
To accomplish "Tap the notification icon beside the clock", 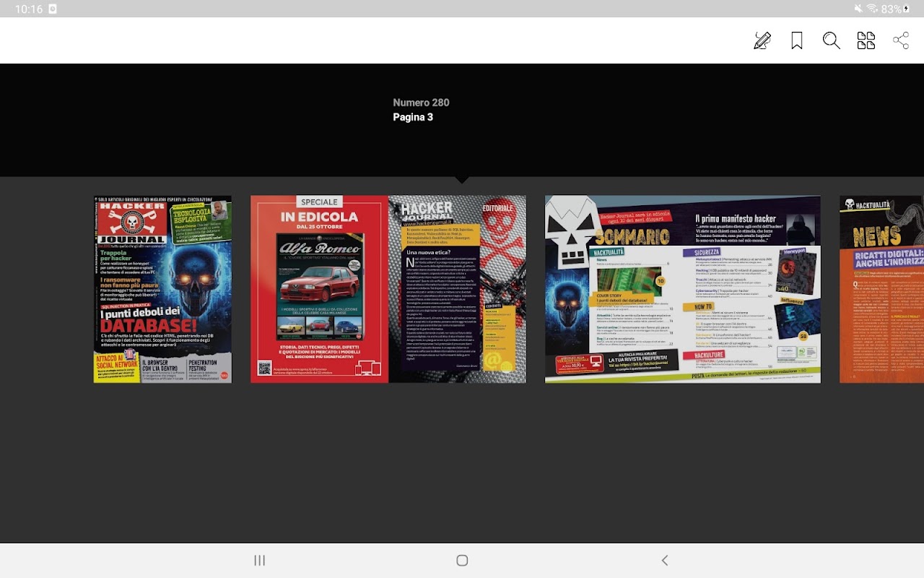I will tap(53, 9).
